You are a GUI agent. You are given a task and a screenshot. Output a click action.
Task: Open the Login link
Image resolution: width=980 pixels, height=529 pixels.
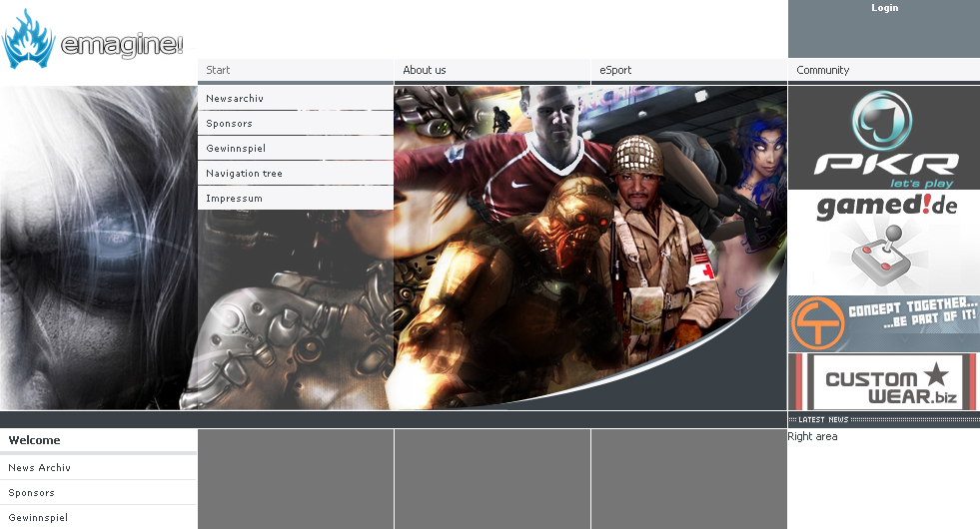coord(884,8)
